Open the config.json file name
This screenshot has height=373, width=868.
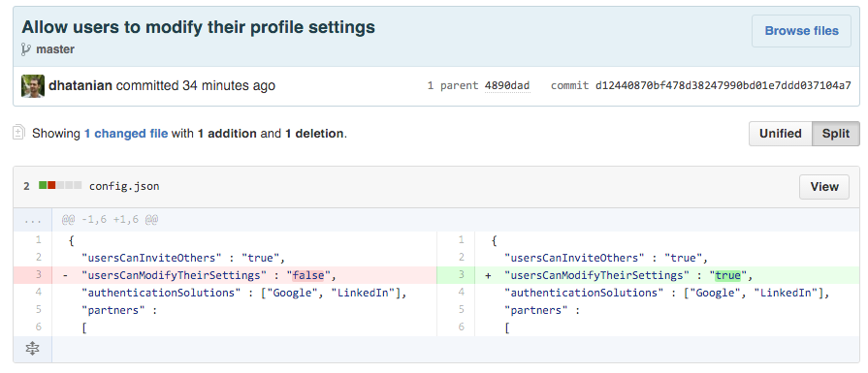click(124, 186)
